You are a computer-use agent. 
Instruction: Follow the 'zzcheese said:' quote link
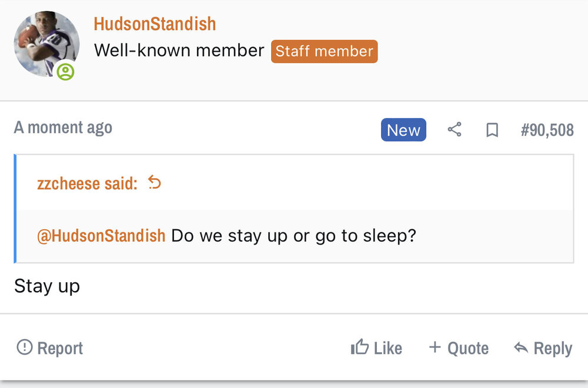(x=87, y=183)
